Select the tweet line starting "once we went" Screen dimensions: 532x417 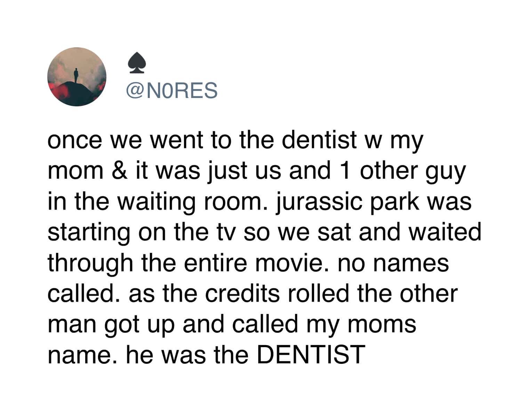(x=235, y=140)
